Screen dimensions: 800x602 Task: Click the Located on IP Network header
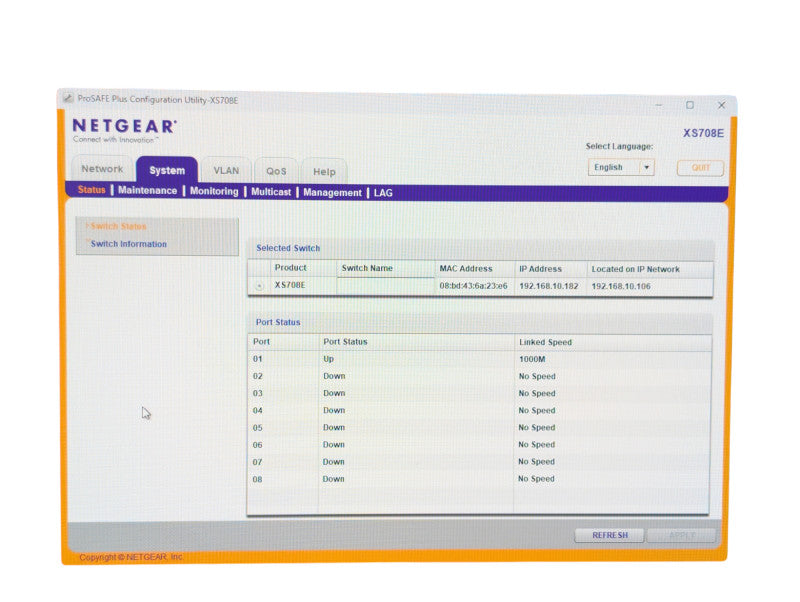click(635, 269)
